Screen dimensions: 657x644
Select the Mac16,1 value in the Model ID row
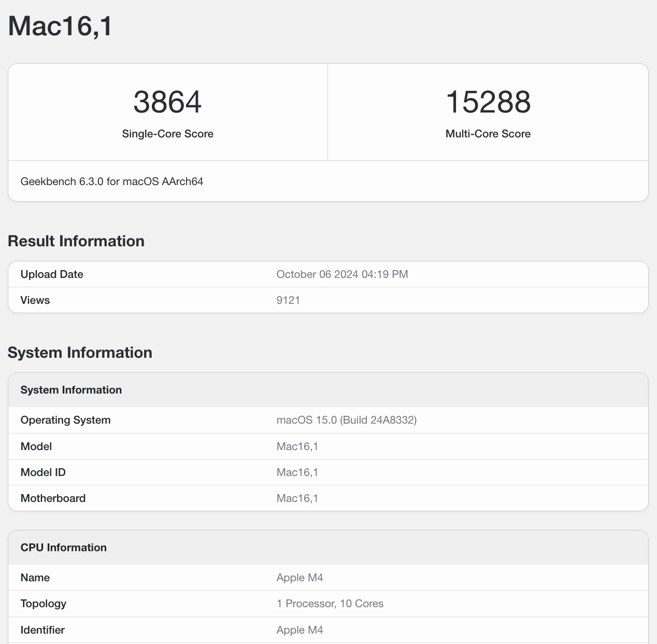tap(297, 472)
